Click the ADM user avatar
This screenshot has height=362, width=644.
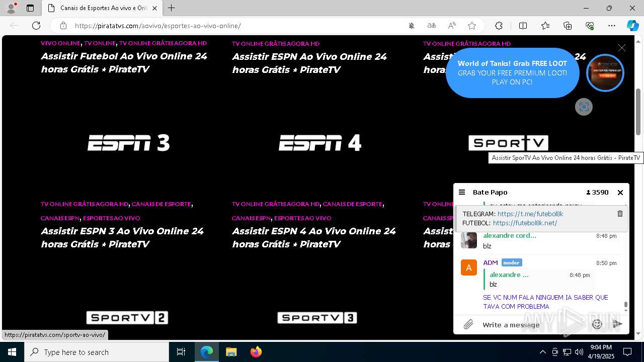(469, 267)
